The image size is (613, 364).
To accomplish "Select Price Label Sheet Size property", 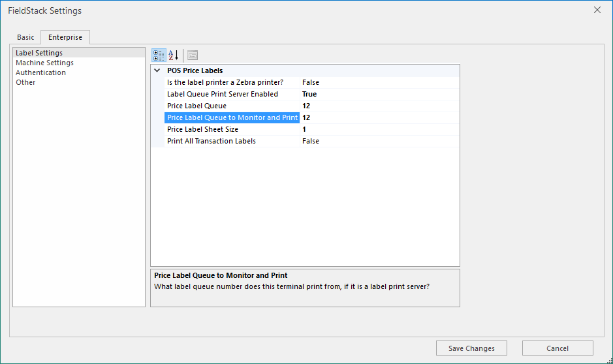I will (x=232, y=129).
